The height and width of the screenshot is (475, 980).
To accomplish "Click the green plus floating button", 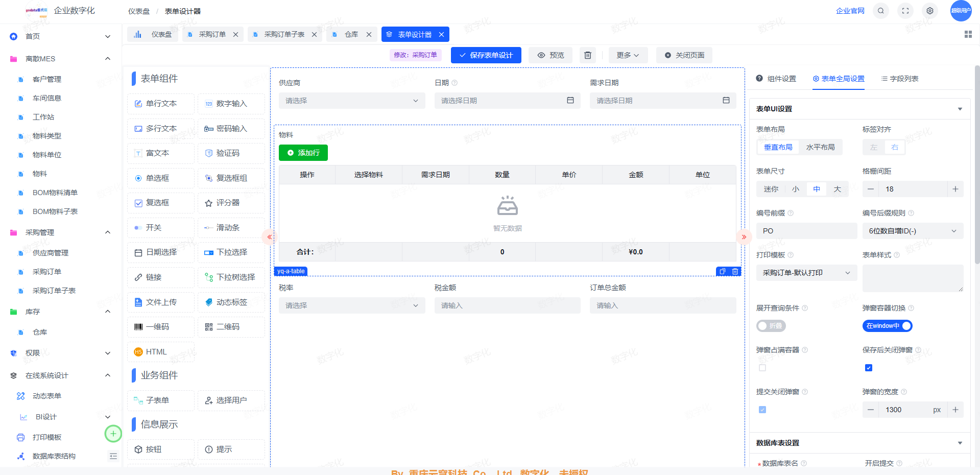I will point(113,434).
